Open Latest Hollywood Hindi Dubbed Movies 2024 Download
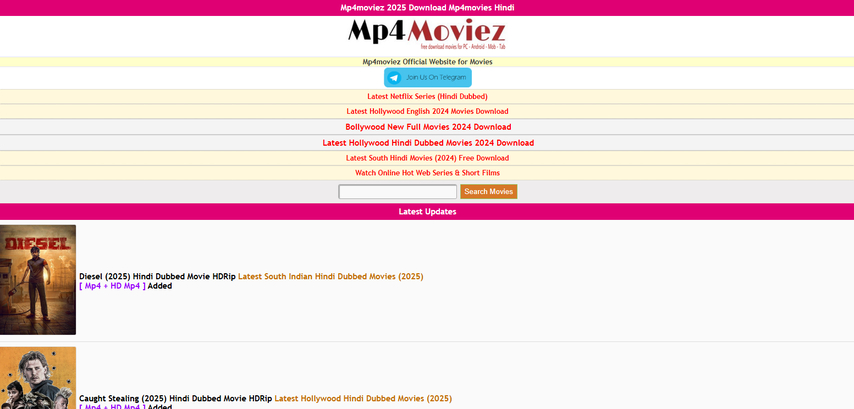Screen dimensions: 854x409 [428, 143]
